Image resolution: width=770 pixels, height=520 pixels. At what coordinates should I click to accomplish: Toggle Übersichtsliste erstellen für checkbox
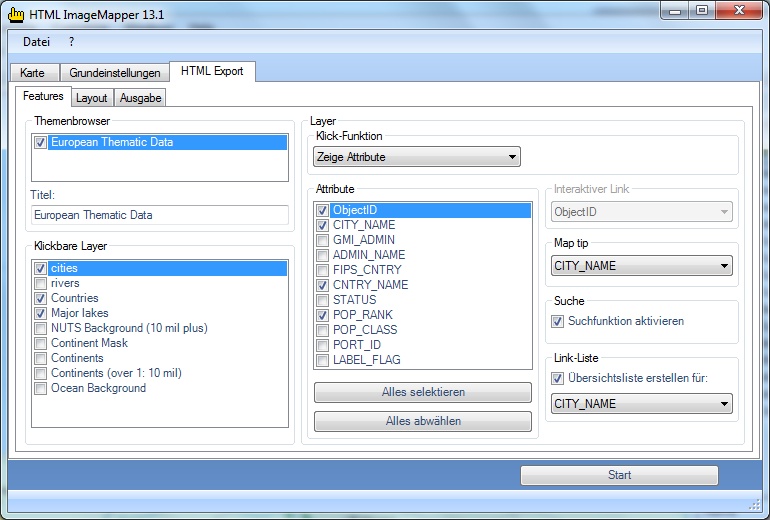558,378
